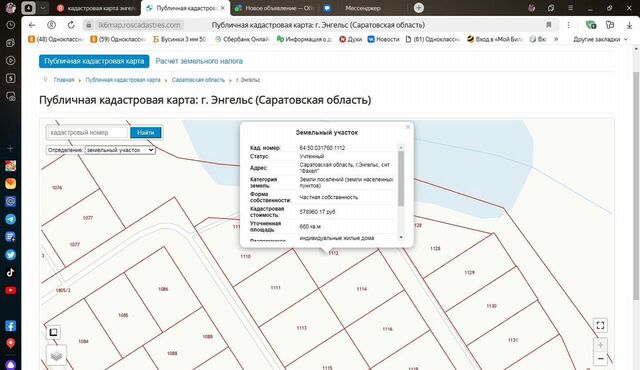The image size is (640, 370).
Task: Open the Расчет земельного налога tab
Action: 199,61
